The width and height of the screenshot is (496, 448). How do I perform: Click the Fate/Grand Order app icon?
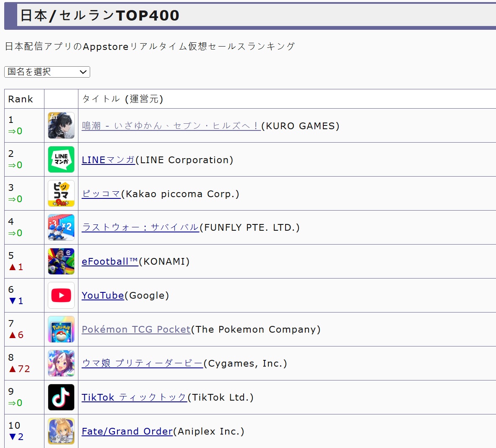pyautogui.click(x=61, y=431)
